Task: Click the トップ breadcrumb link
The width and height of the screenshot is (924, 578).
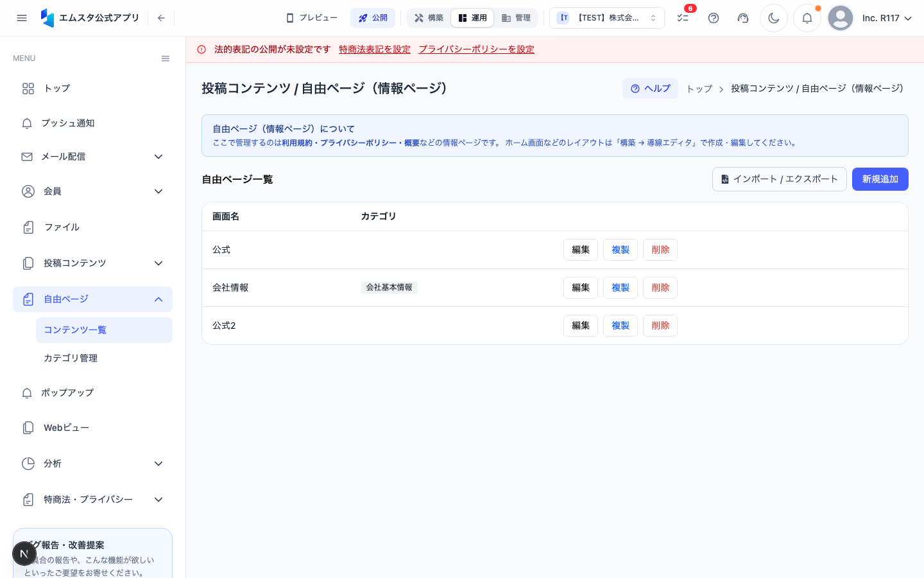Action: coord(699,89)
